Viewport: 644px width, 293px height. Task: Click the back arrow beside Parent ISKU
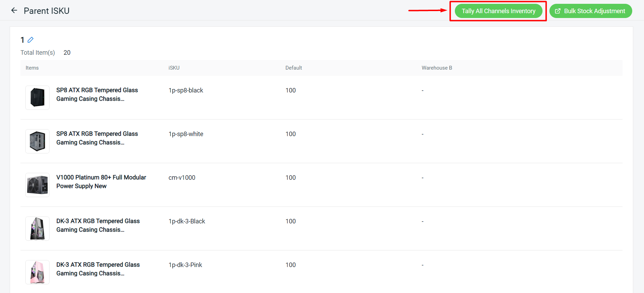coord(14,10)
